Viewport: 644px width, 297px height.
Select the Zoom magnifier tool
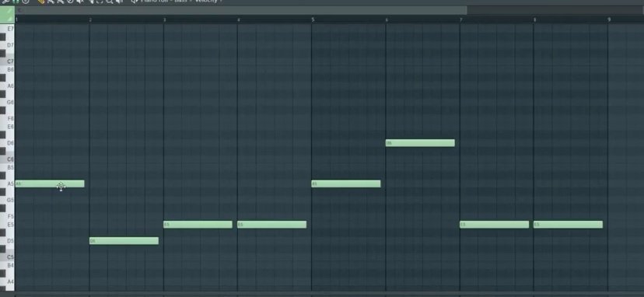109,2
